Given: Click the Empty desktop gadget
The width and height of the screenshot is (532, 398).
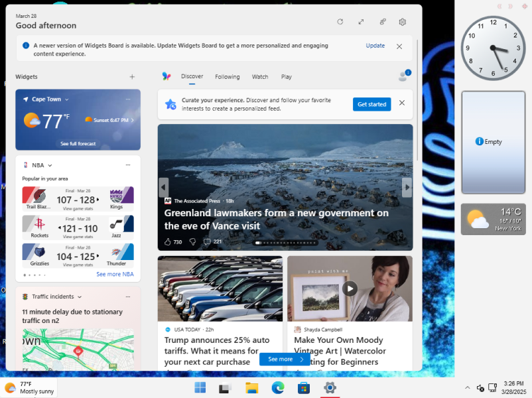Looking at the screenshot, I should coord(494,143).
